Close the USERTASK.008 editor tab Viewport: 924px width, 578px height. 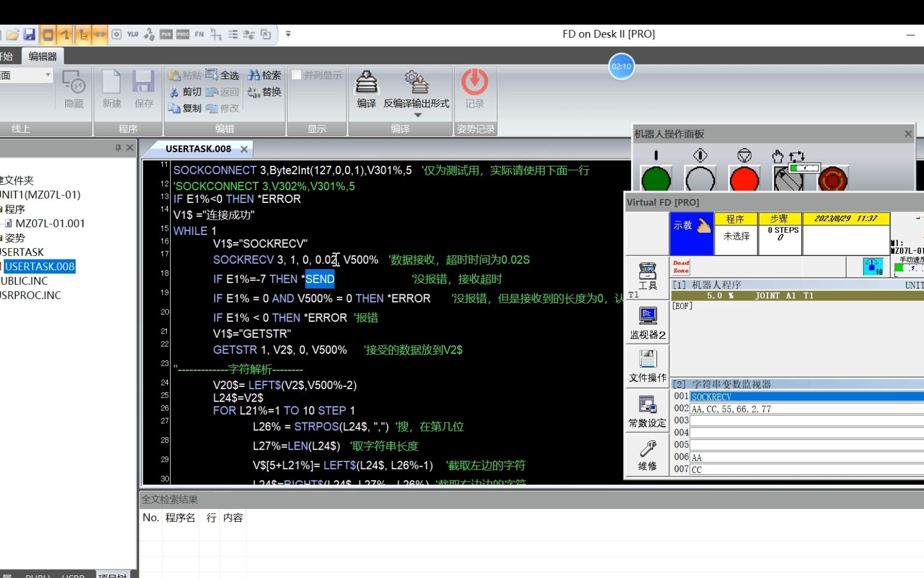244,149
